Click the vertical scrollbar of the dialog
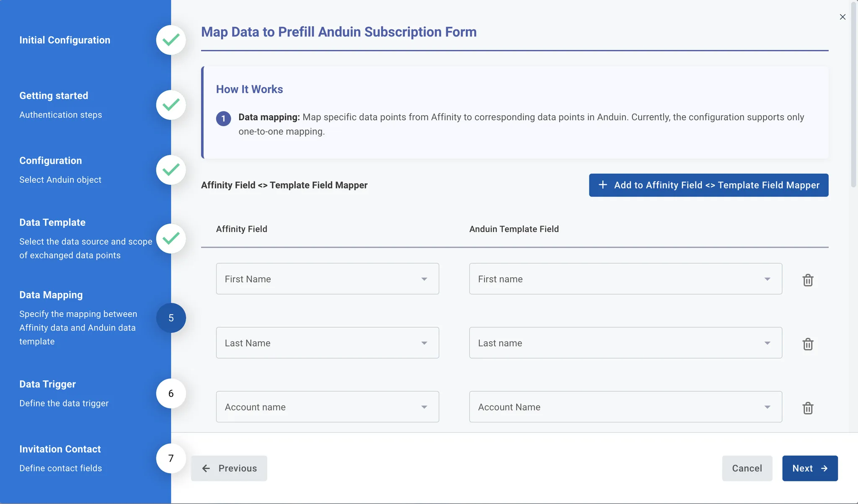The width and height of the screenshot is (858, 504). (854, 94)
